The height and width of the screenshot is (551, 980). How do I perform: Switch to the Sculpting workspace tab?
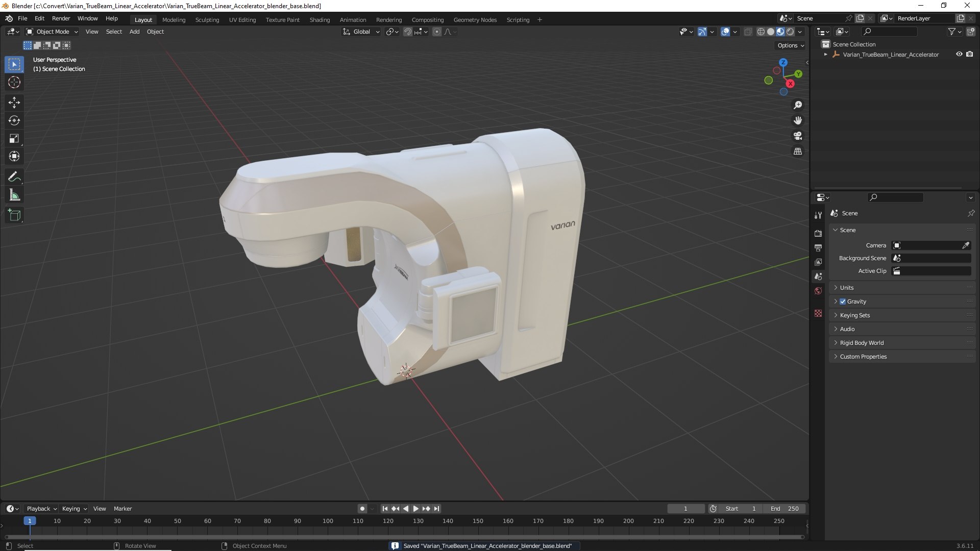207,20
